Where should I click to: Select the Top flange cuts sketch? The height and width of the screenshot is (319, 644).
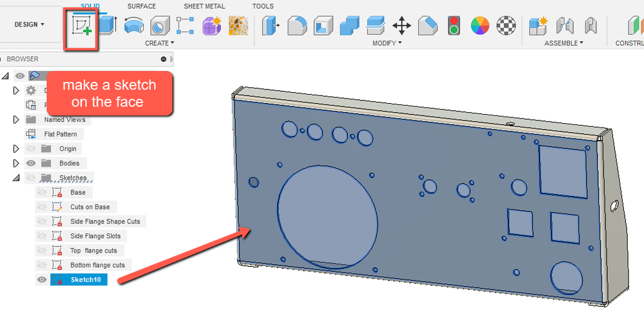[x=94, y=251]
